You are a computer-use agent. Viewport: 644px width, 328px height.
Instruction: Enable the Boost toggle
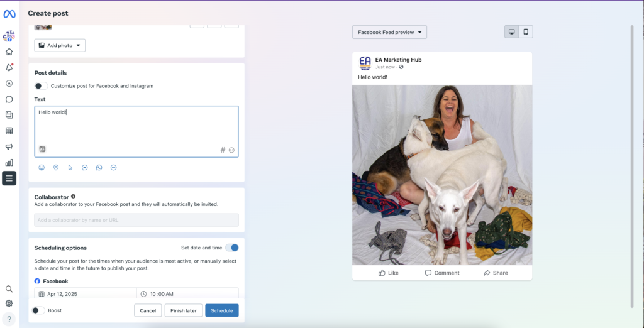point(38,310)
